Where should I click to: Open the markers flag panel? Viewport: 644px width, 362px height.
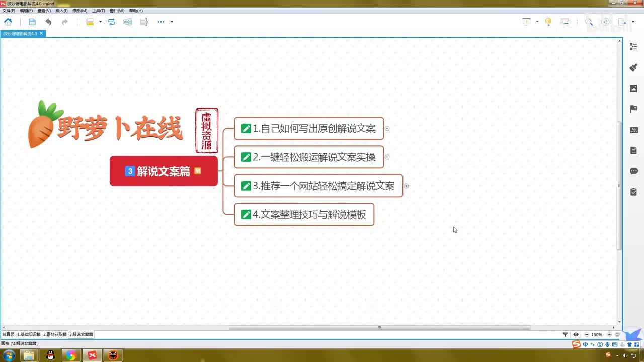(x=633, y=109)
